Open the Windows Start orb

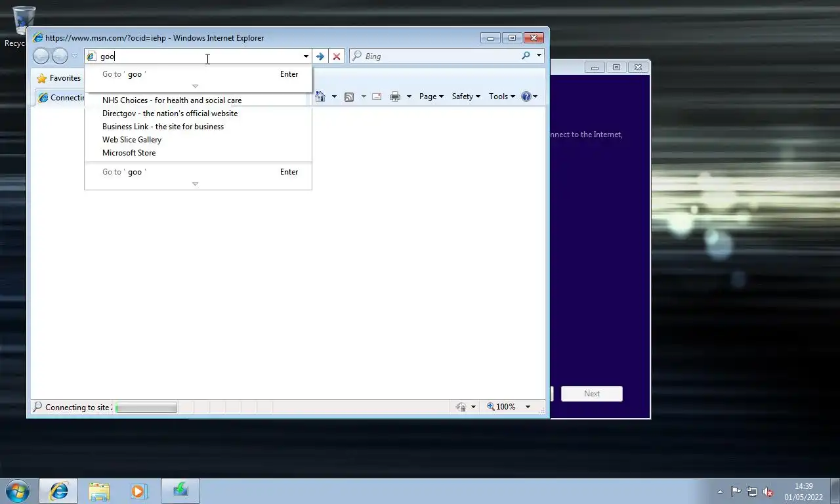(17, 490)
